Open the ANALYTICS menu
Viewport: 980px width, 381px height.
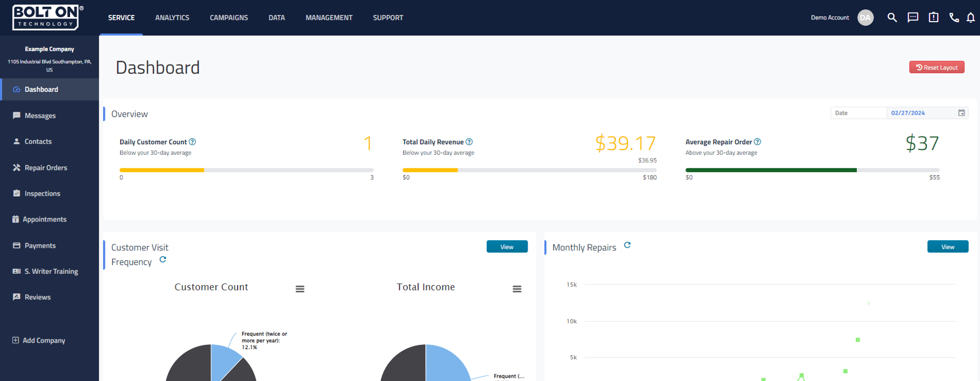[x=172, y=18]
